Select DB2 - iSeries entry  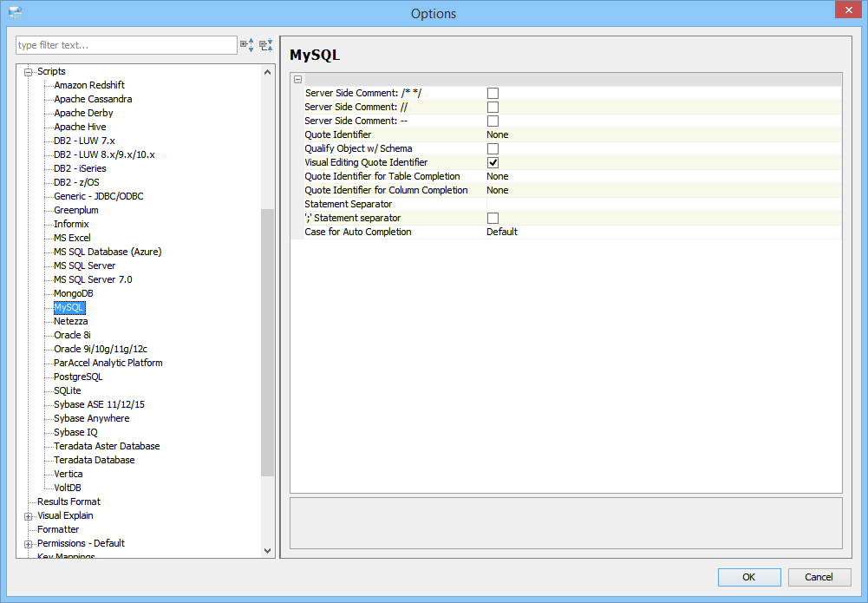pyautogui.click(x=80, y=167)
